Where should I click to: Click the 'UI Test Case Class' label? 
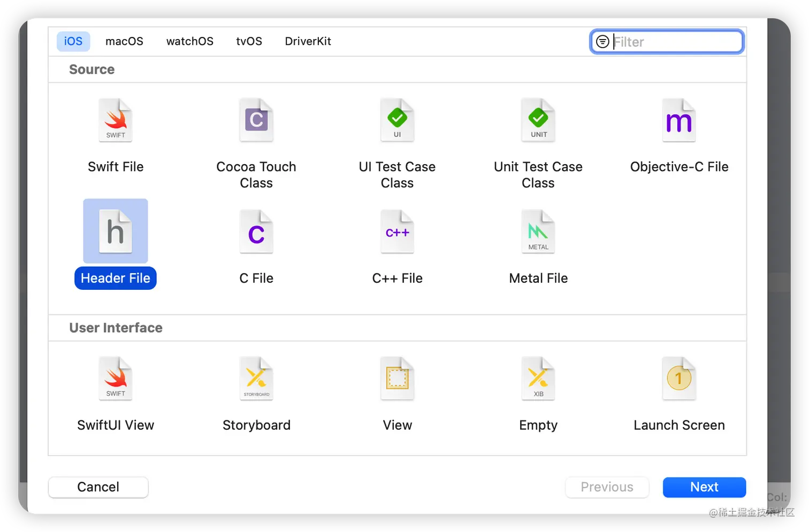(x=397, y=175)
